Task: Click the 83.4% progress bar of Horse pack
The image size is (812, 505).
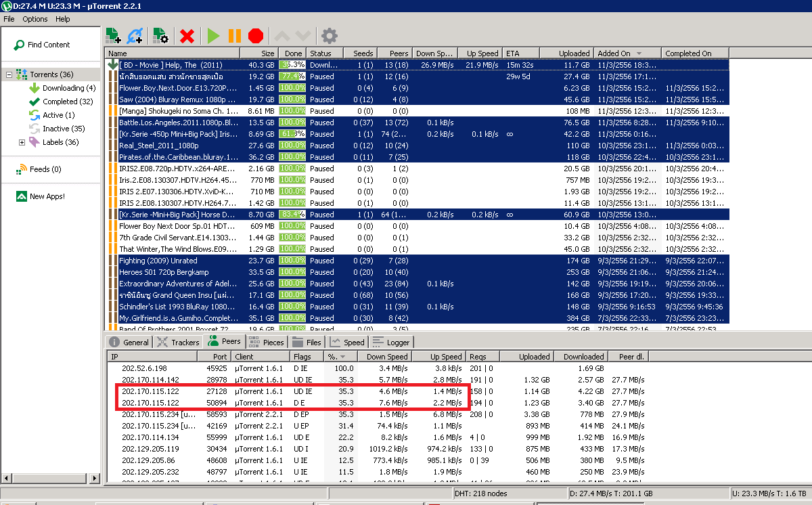Action: pyautogui.click(x=292, y=215)
